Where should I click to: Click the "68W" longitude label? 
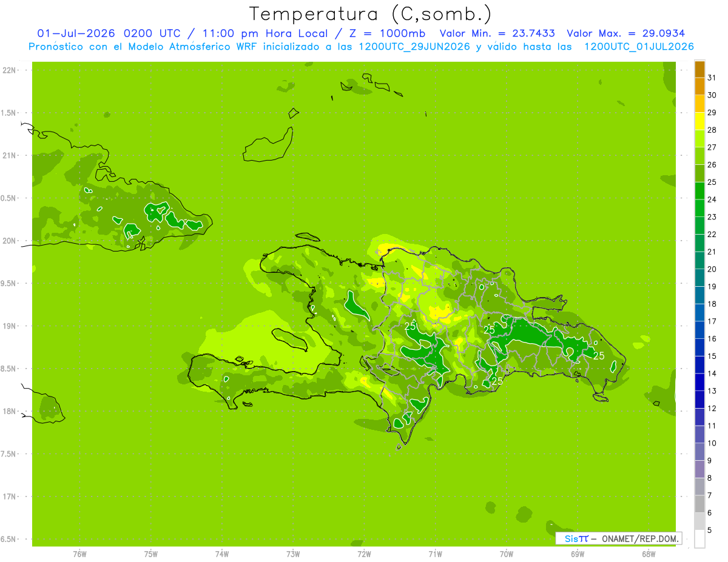649,554
